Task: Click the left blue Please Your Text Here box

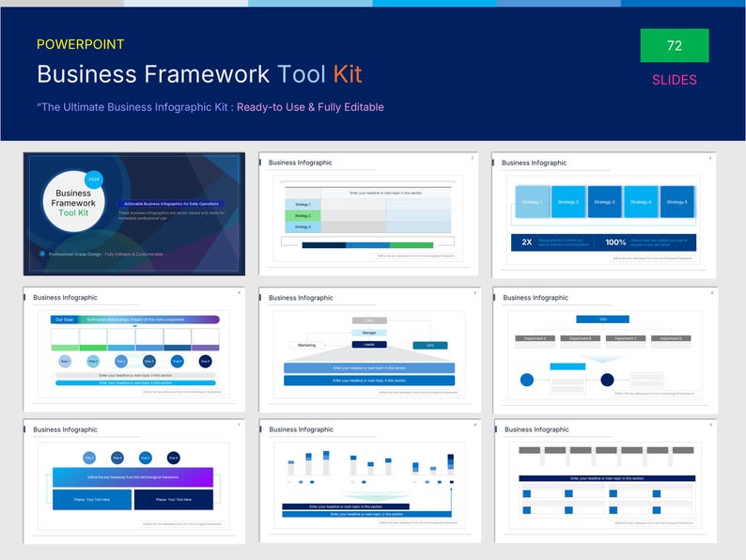Action: 92,500
